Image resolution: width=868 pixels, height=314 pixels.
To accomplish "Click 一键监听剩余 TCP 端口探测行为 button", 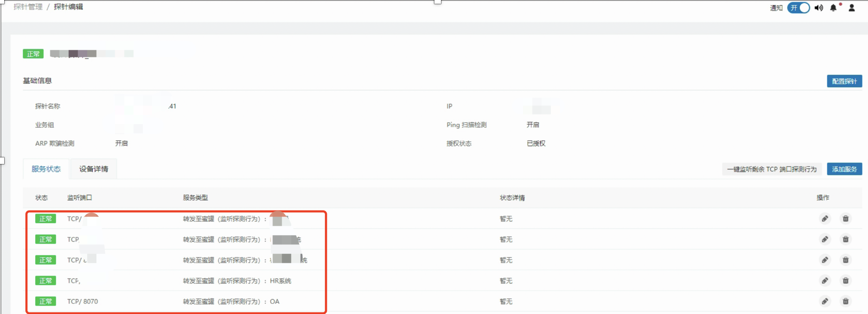I will pyautogui.click(x=772, y=169).
